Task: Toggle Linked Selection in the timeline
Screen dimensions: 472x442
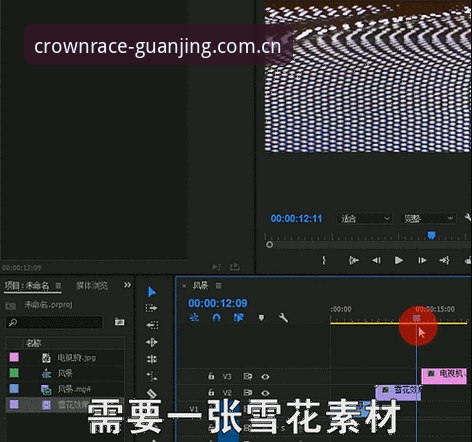Action: click(239, 318)
